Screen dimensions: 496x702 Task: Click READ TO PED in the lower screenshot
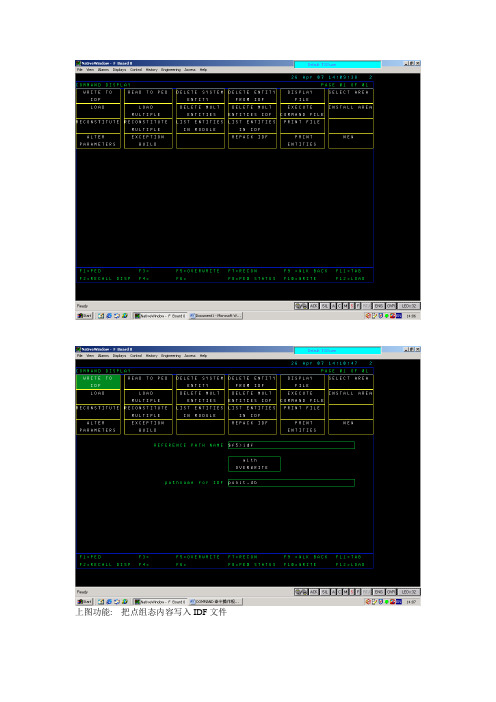click(x=148, y=382)
